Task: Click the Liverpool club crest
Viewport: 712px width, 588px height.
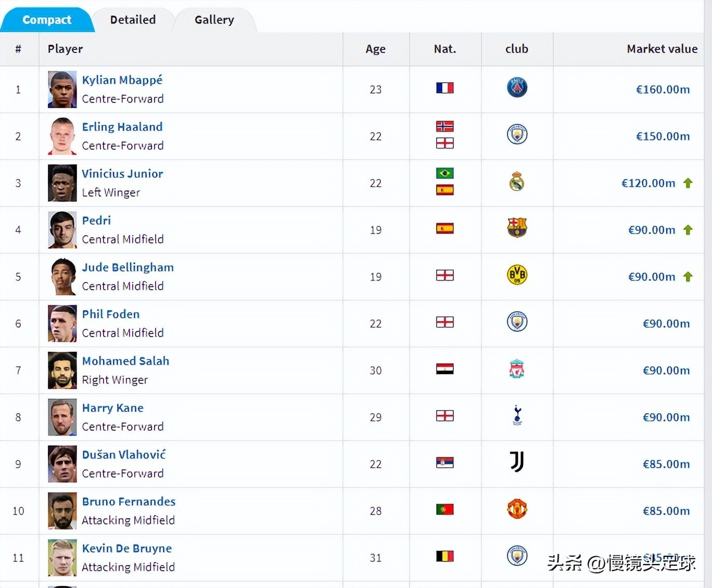Action: [517, 369]
